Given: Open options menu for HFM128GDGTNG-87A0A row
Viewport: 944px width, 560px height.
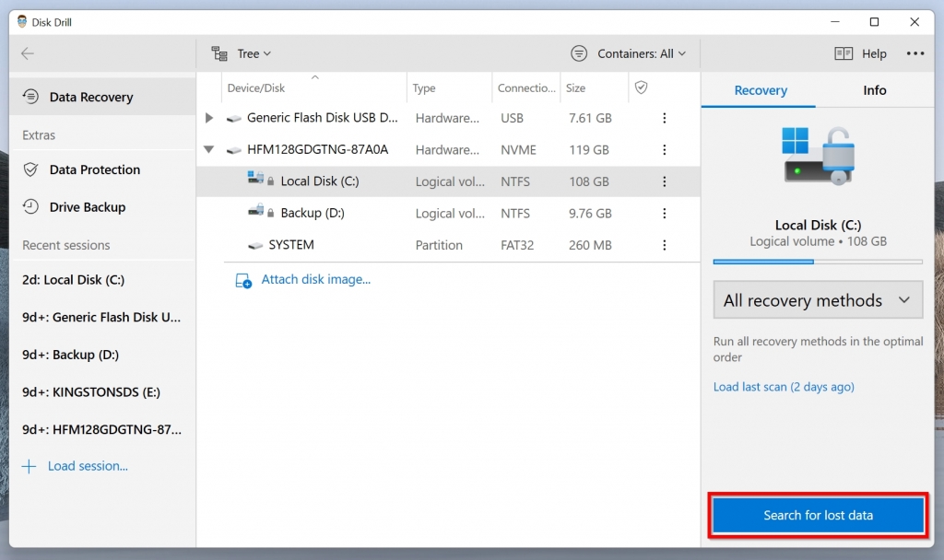Looking at the screenshot, I should click(664, 150).
